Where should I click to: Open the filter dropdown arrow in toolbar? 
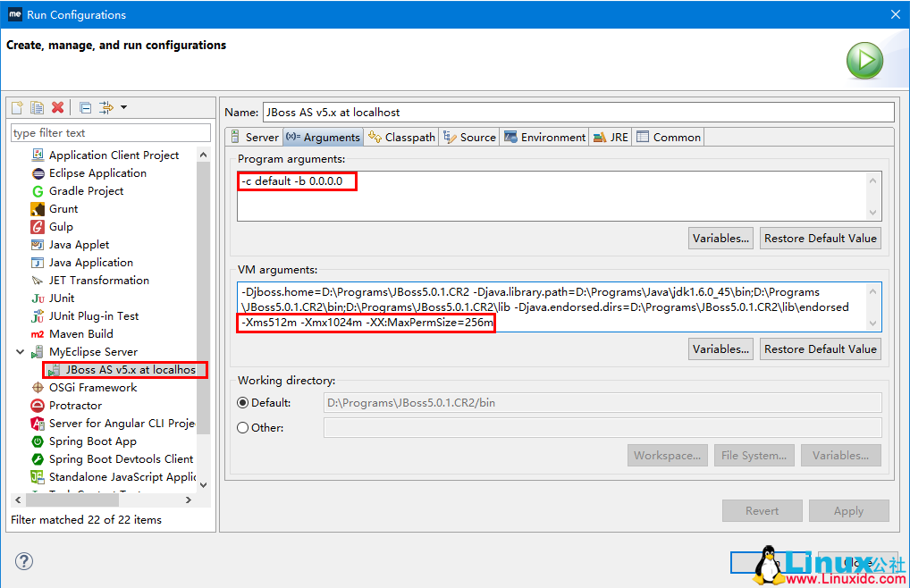click(x=123, y=107)
